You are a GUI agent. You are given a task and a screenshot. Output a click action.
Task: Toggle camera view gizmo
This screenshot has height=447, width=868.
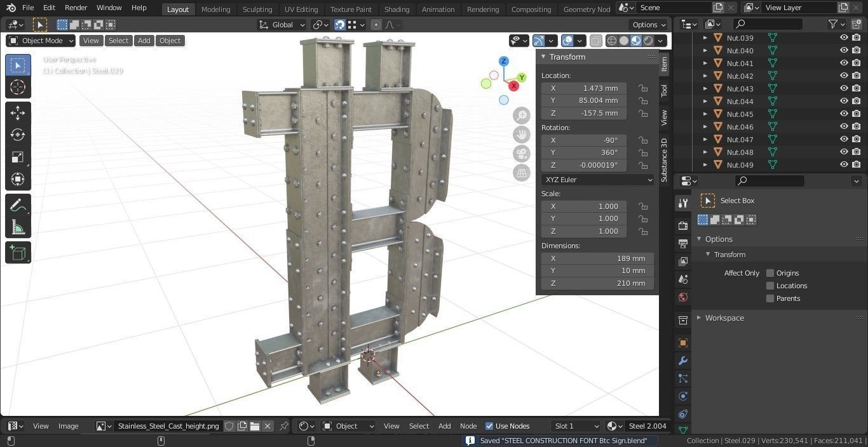522,154
